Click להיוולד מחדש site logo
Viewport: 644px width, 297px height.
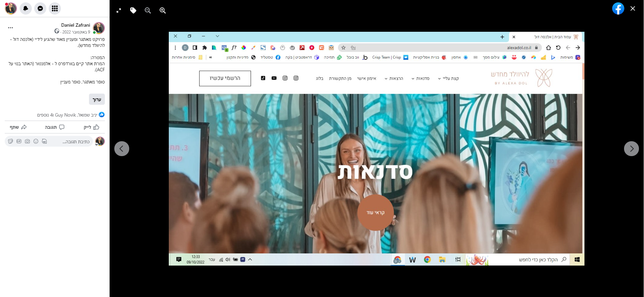(522, 78)
